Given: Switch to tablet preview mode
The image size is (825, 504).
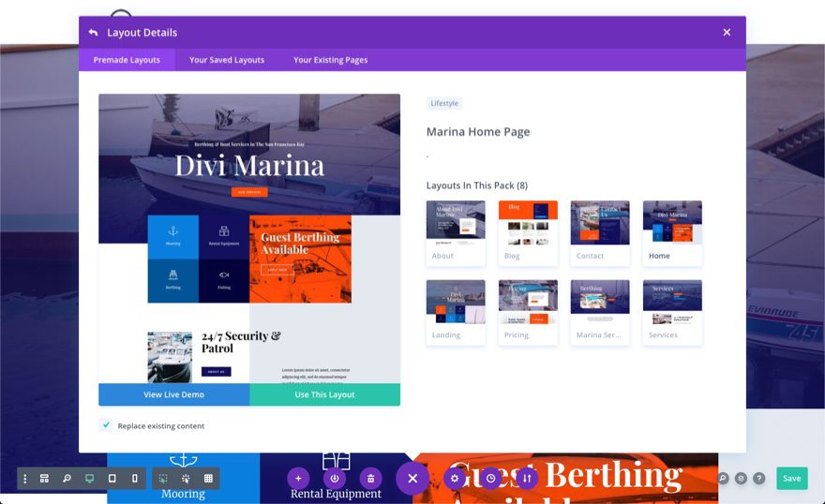Looking at the screenshot, I should [112, 479].
